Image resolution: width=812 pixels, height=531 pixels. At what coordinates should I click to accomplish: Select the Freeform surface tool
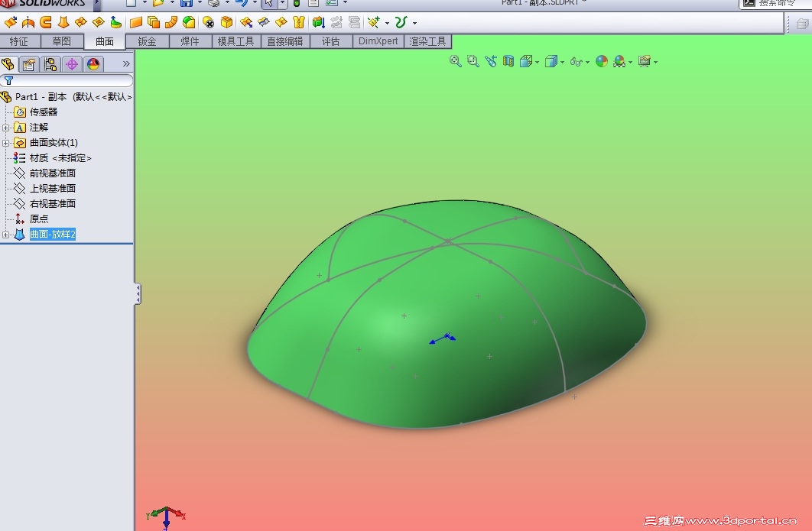point(116,22)
